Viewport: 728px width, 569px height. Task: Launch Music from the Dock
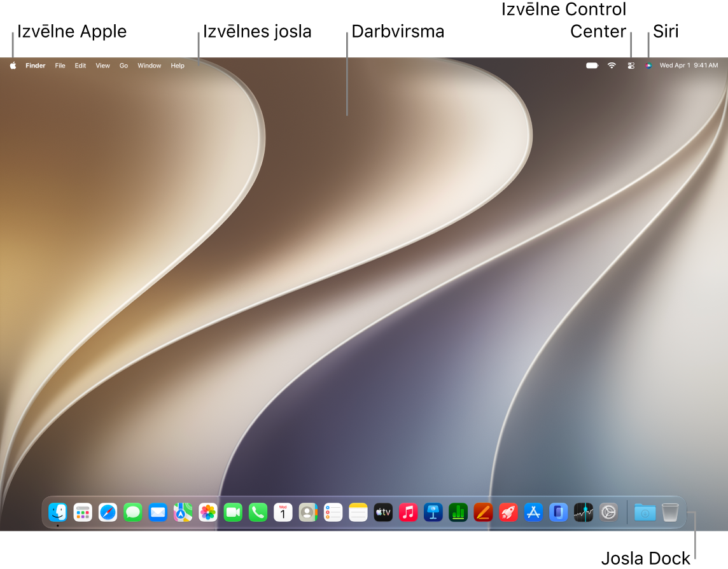[408, 512]
